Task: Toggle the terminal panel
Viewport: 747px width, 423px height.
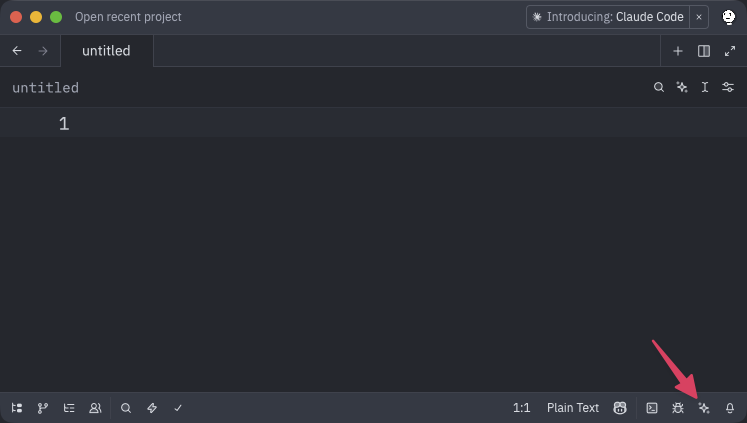Action: coord(652,408)
